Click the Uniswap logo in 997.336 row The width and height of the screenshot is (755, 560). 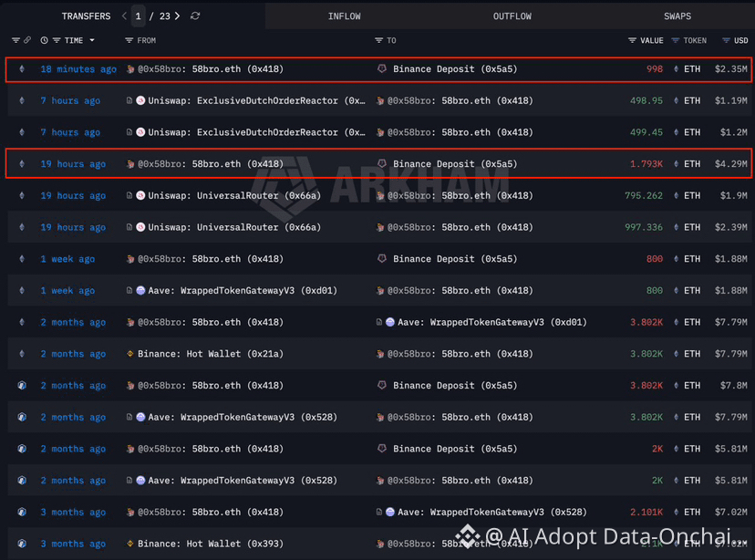click(140, 227)
